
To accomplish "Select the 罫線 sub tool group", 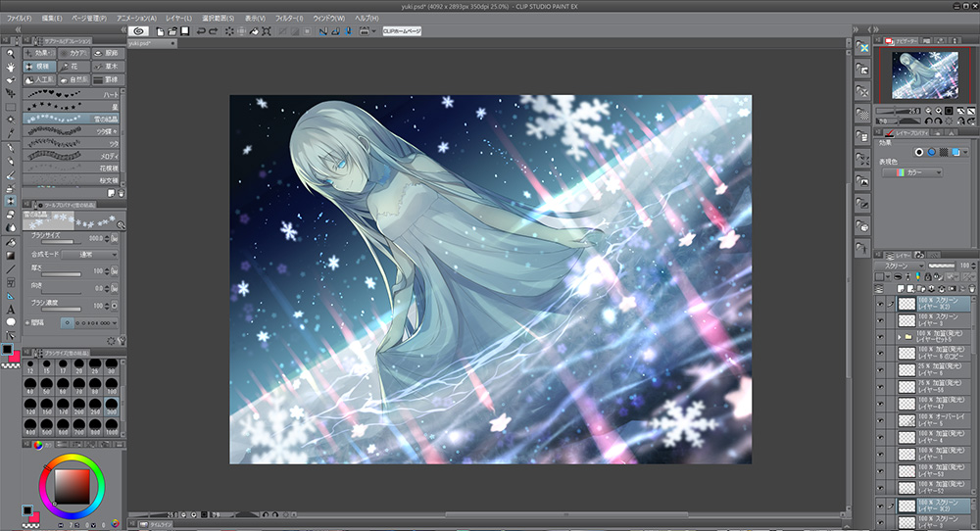I will pyautogui.click(x=108, y=80).
